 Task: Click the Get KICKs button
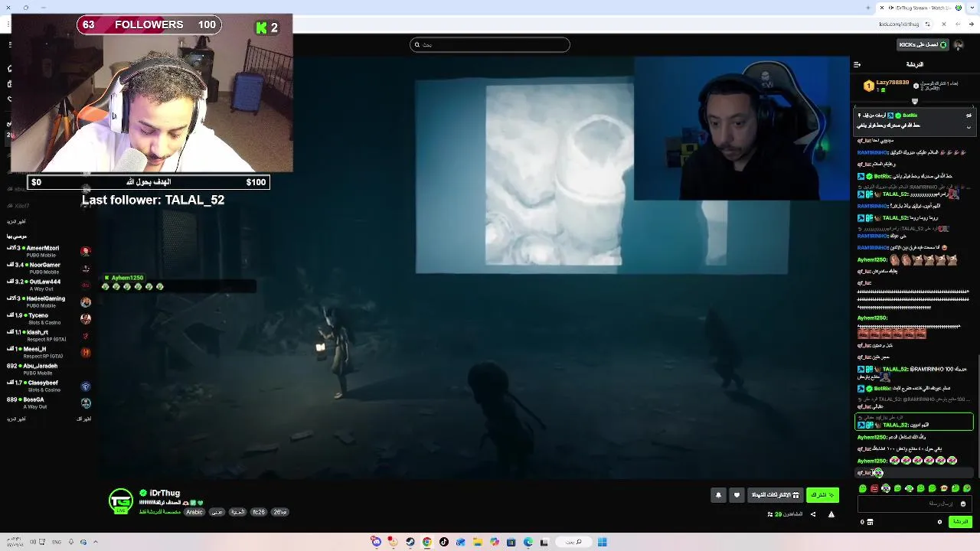(923, 44)
